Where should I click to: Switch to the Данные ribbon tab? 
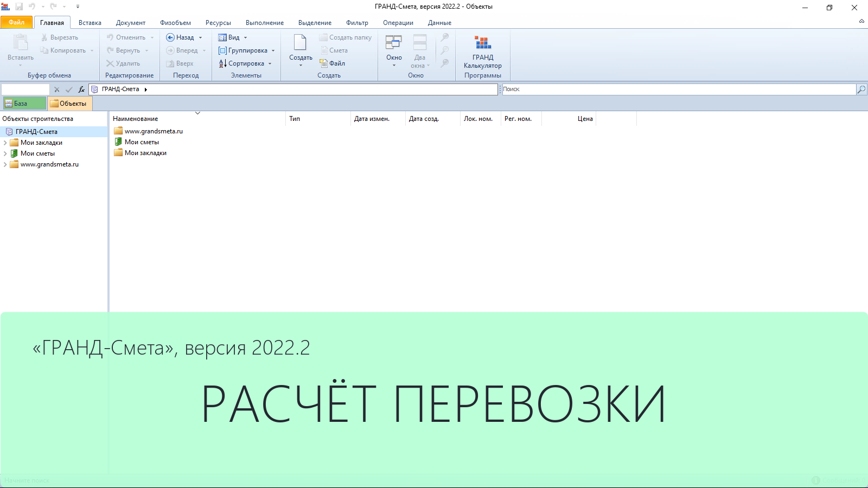tap(439, 23)
